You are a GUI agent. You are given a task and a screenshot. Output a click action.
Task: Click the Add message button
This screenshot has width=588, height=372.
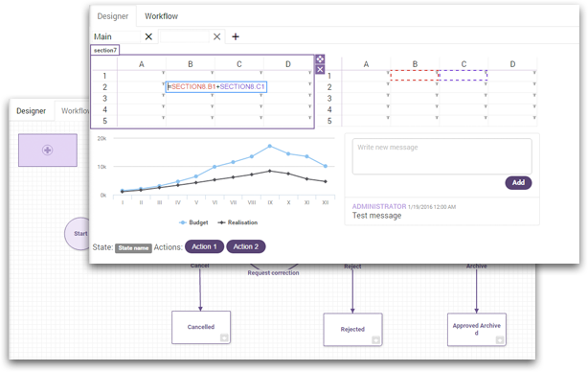(518, 183)
